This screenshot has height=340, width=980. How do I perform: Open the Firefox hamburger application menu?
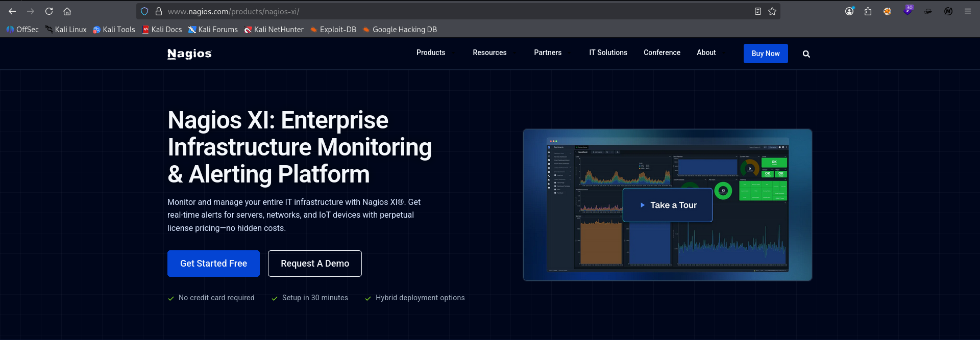968,11
